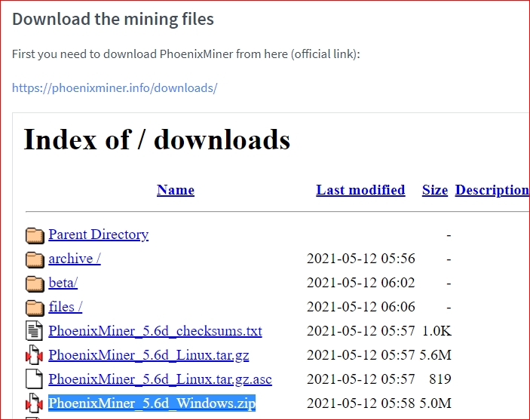Click the 5.0M size of Windows.zip
This screenshot has height=420, width=530.
pos(435,403)
